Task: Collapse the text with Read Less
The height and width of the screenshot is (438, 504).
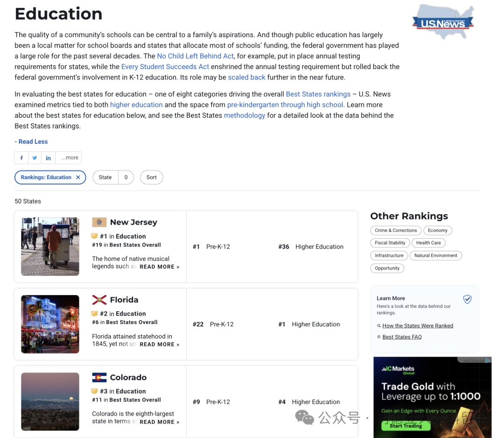Action: point(31,141)
